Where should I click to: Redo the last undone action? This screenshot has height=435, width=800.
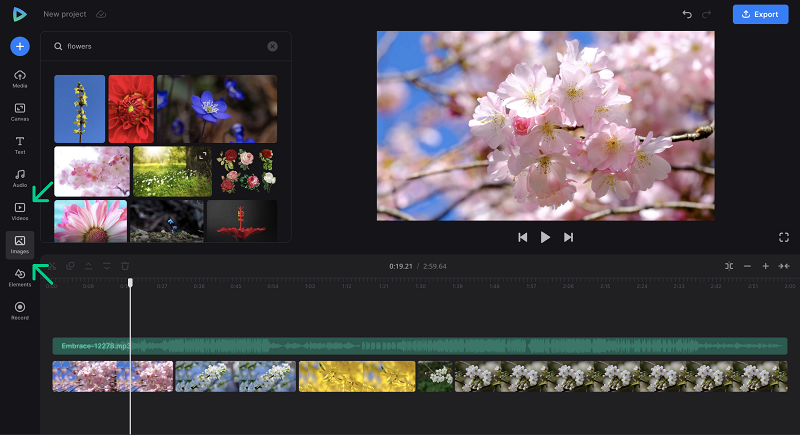pos(707,14)
